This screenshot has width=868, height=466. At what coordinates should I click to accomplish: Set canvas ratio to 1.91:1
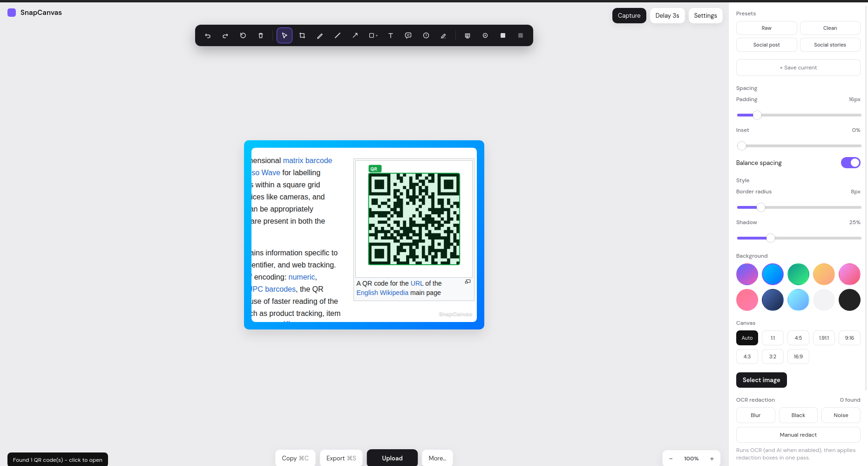(x=824, y=338)
